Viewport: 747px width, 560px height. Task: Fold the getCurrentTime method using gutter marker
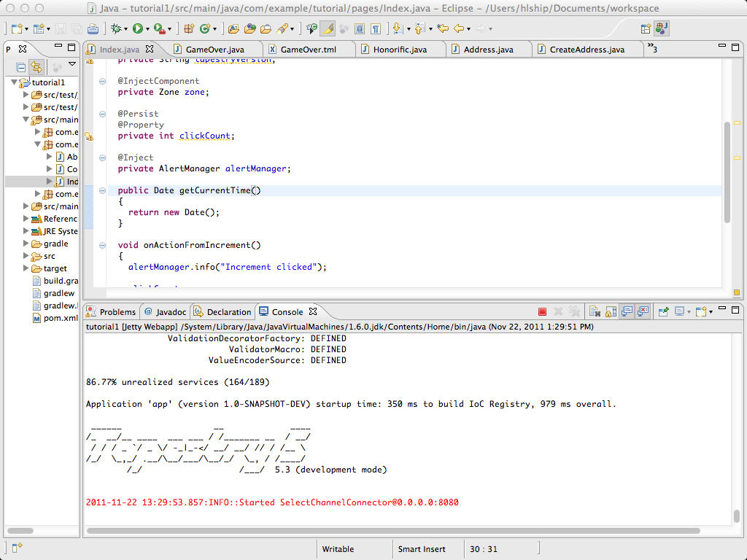click(102, 190)
